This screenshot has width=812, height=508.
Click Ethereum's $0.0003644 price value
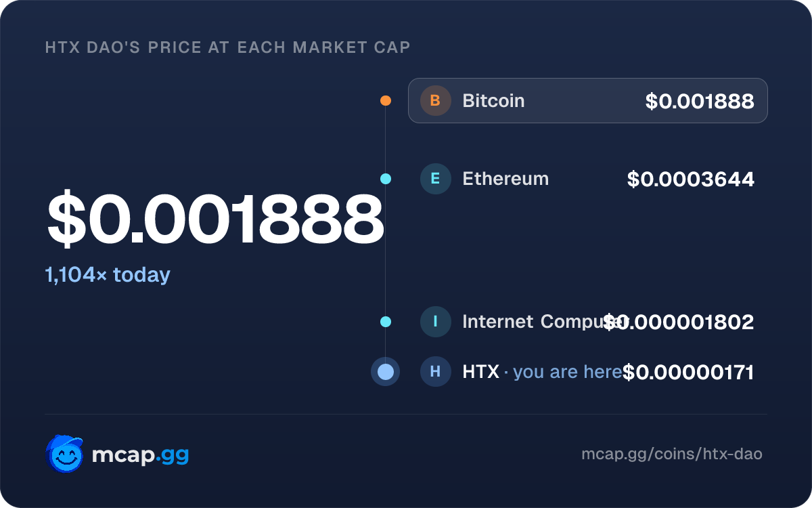click(690, 179)
